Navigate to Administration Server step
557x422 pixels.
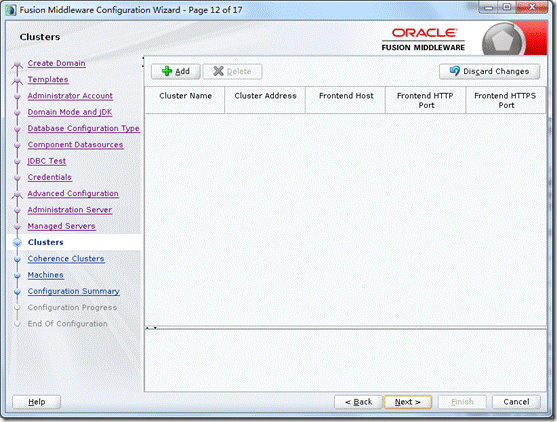(70, 210)
